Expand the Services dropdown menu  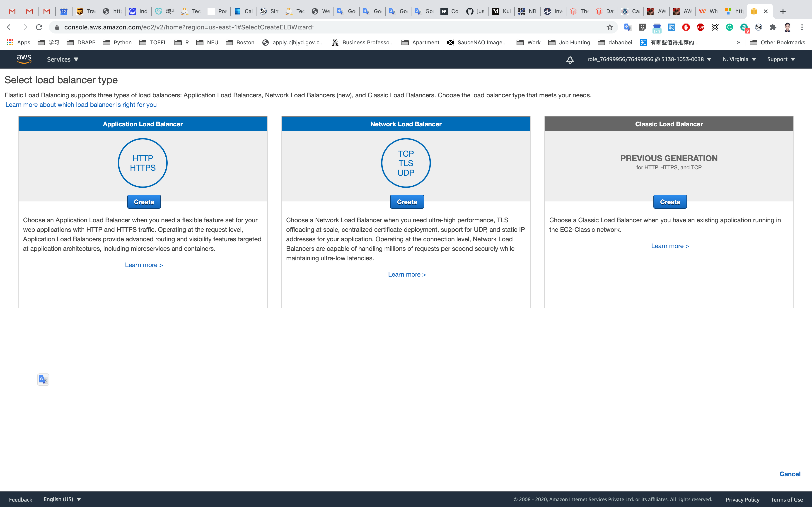[x=62, y=59]
